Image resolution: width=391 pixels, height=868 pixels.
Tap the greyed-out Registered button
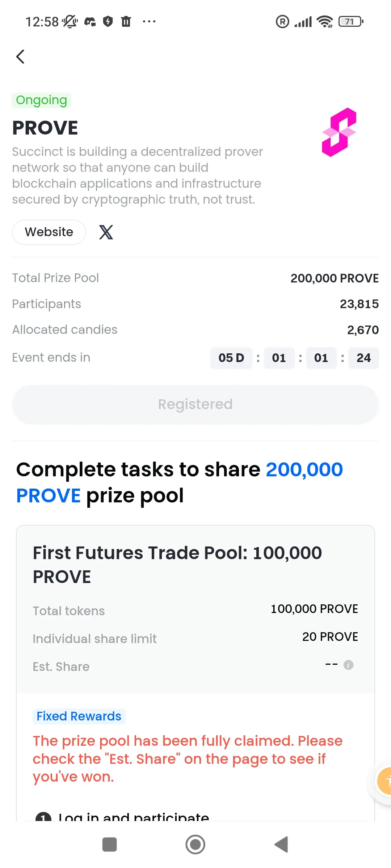tap(195, 404)
